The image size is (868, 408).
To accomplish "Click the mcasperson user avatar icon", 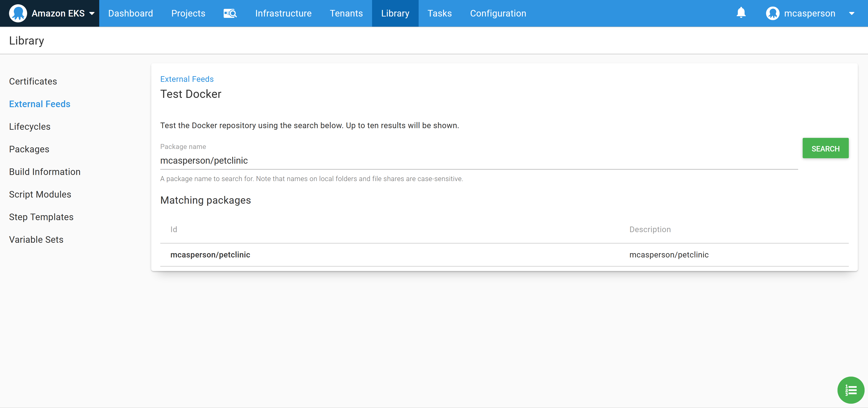I will [x=772, y=13].
